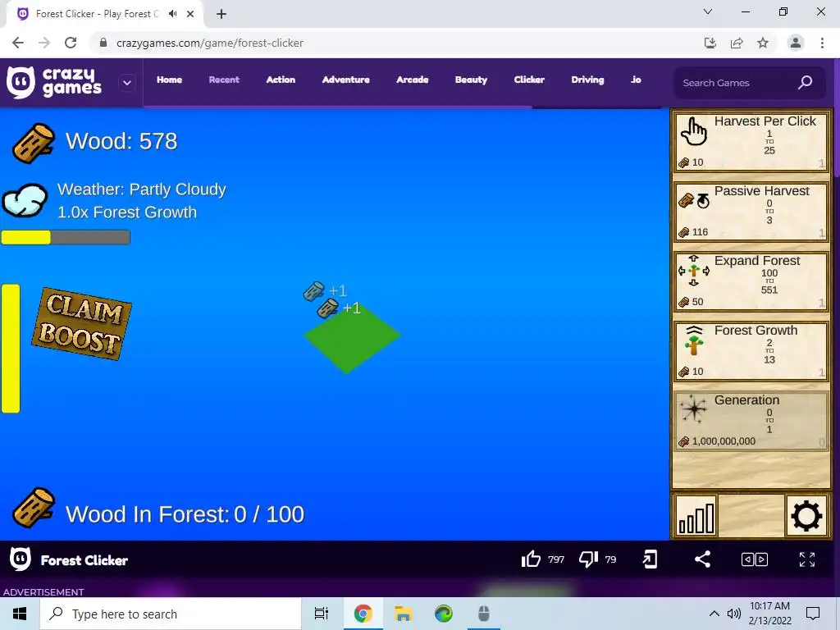Click the add-to-favorites icon beside dislike count

coord(650,559)
